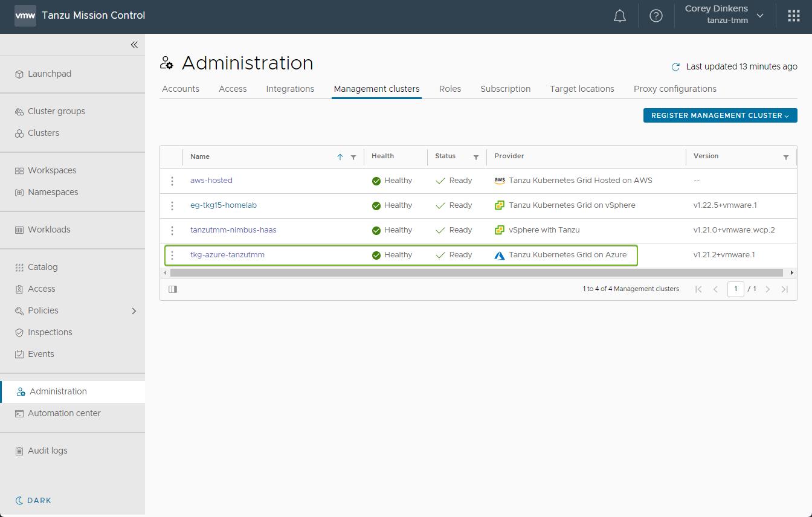812x517 pixels.
Task: Switch to the Roles tab
Action: click(x=450, y=89)
